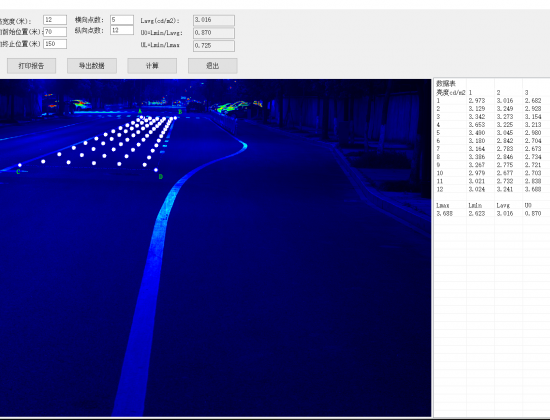550x420 pixels.
Task: Select table cell 3.267 in row 9
Action: click(x=477, y=165)
